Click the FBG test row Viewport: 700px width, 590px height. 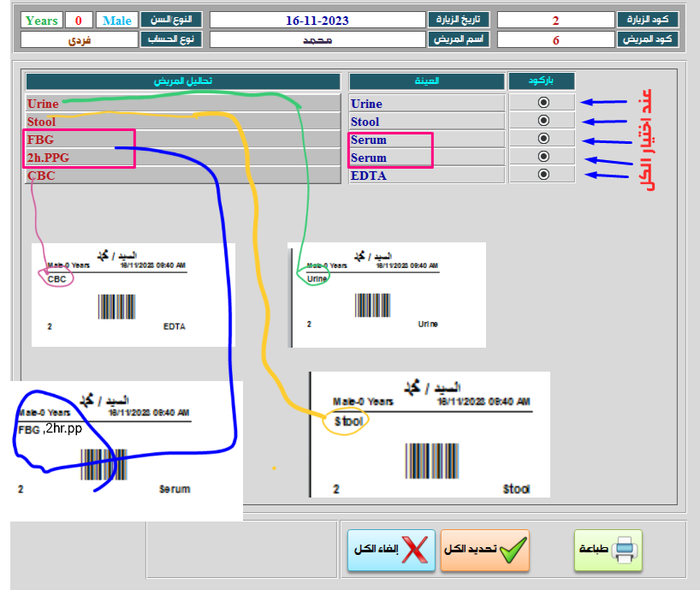pos(183,139)
